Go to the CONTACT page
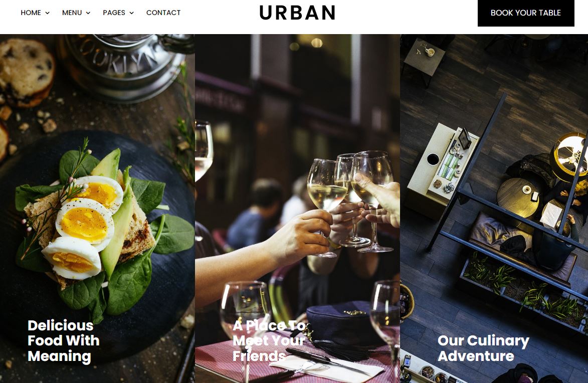The width and height of the screenshot is (588, 383). coord(163,13)
